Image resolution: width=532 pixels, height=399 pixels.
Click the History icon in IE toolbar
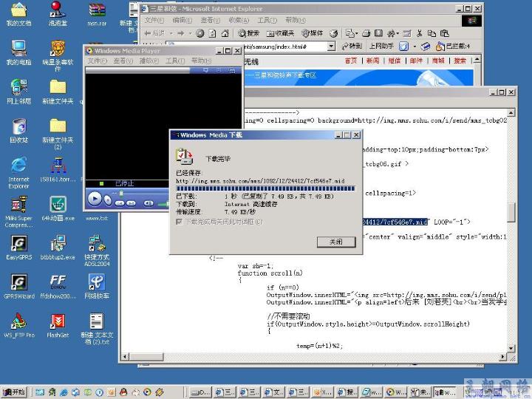(333, 33)
